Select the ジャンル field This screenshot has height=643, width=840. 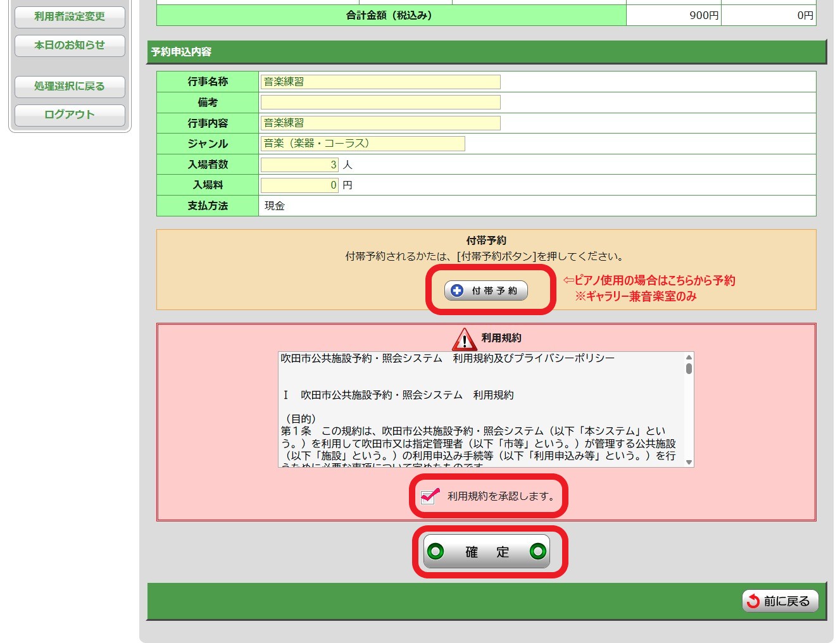pos(362,144)
